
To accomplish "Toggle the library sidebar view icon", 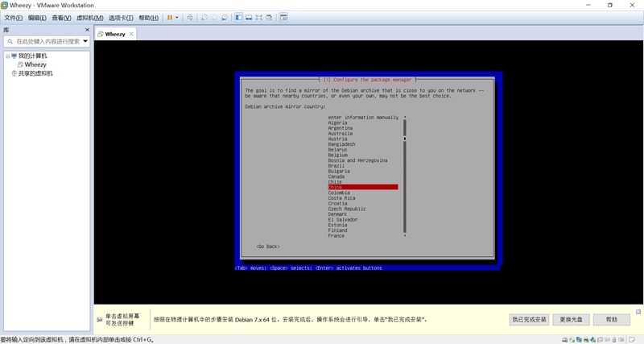I will click(238, 18).
